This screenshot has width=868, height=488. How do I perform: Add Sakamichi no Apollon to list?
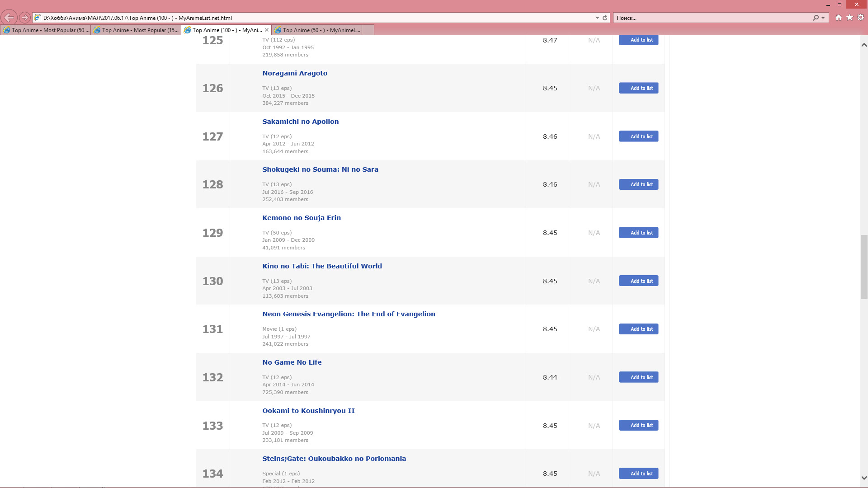[638, 136]
